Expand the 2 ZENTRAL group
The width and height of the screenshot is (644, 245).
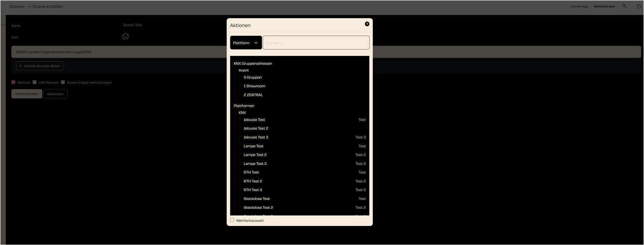click(x=253, y=95)
